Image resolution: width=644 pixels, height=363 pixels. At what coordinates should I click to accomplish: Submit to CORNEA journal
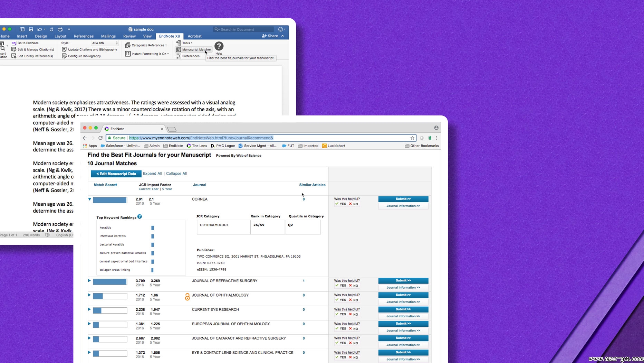(403, 199)
